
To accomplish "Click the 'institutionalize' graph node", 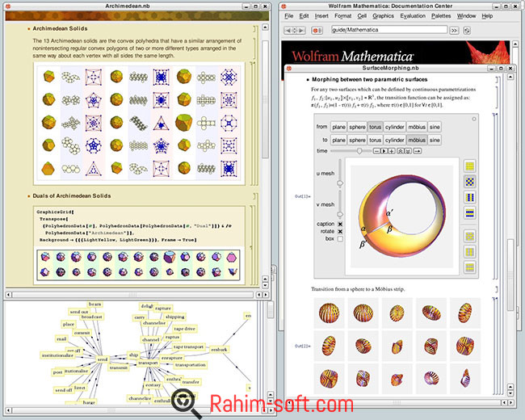I will (x=57, y=355).
